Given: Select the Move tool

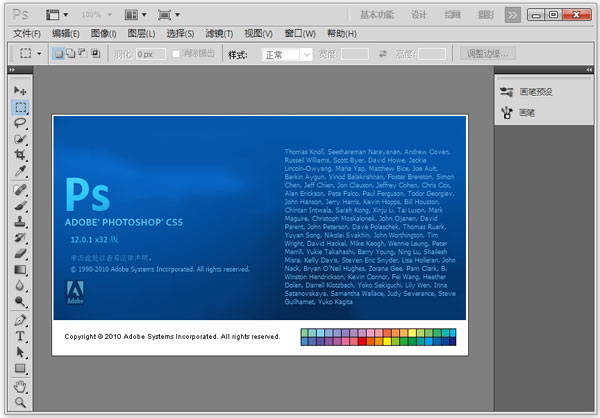Looking at the screenshot, I should [x=20, y=91].
